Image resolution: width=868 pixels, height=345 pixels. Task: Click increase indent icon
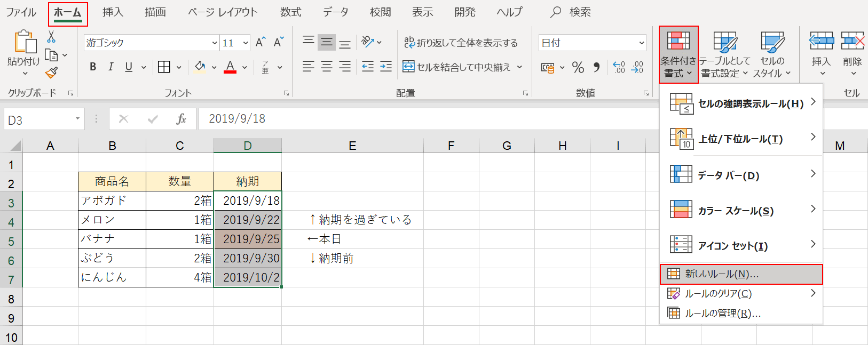pyautogui.click(x=386, y=66)
